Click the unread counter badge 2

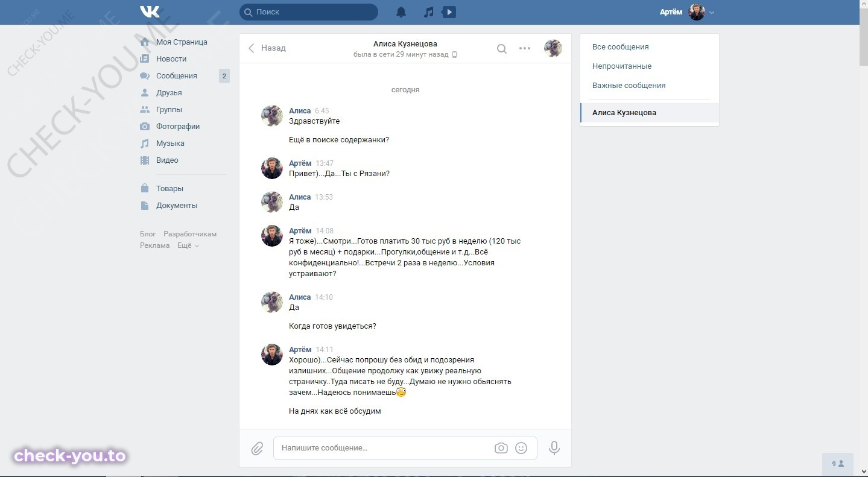pos(224,76)
